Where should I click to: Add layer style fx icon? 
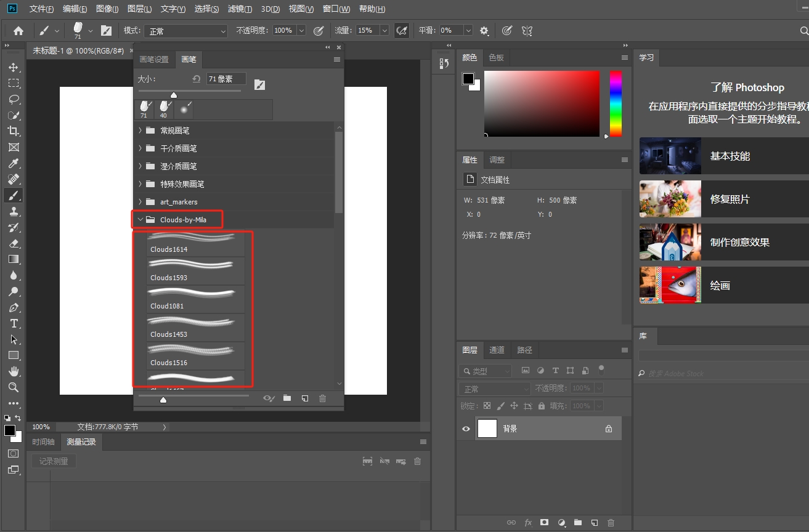pyautogui.click(x=528, y=522)
